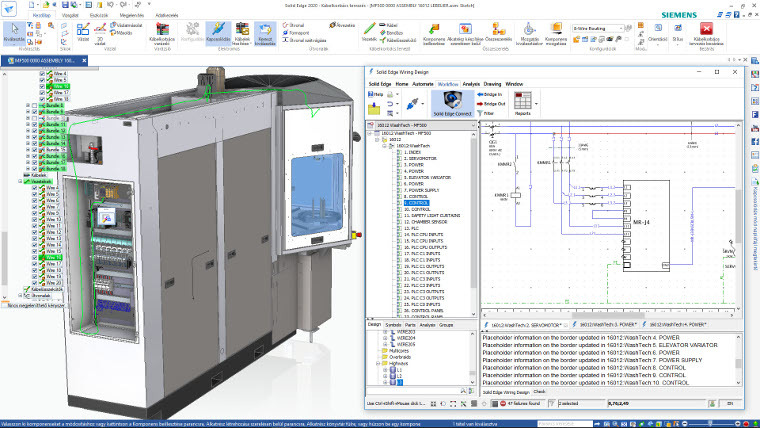The height and width of the screenshot is (428, 760).
Task: Toggle the Wire 20 checkbox in Vezetékek list
Action: coord(34,283)
